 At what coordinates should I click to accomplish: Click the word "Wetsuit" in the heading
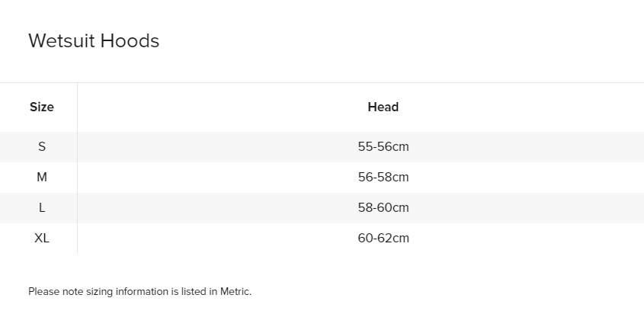62,40
